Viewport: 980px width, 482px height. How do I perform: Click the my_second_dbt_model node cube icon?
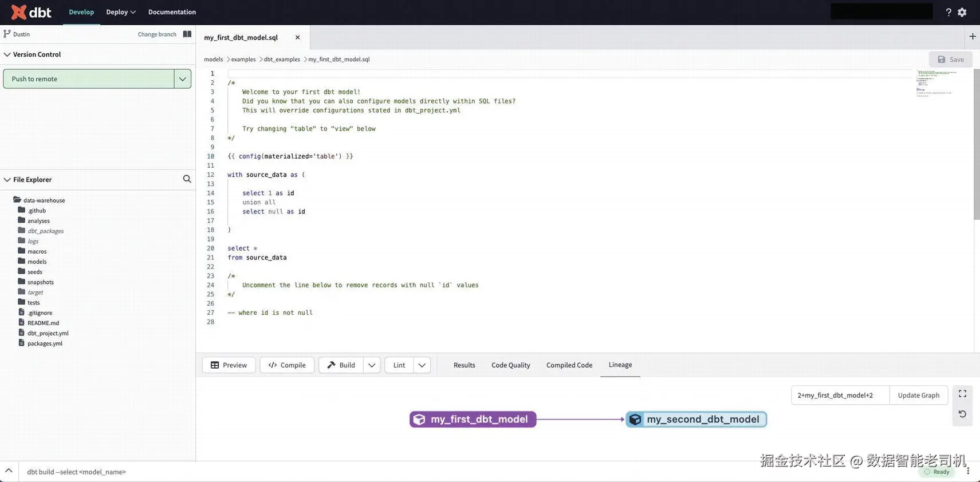[635, 420]
